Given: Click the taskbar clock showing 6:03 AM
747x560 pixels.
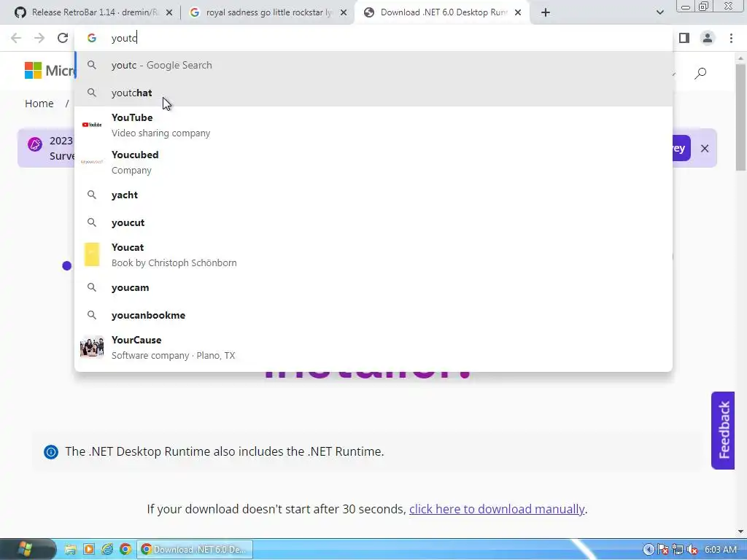Looking at the screenshot, I should point(720,550).
